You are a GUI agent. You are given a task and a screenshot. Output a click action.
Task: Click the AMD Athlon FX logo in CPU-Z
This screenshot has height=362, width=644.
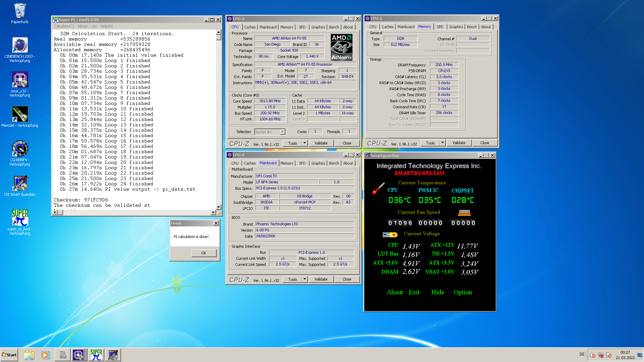[341, 47]
